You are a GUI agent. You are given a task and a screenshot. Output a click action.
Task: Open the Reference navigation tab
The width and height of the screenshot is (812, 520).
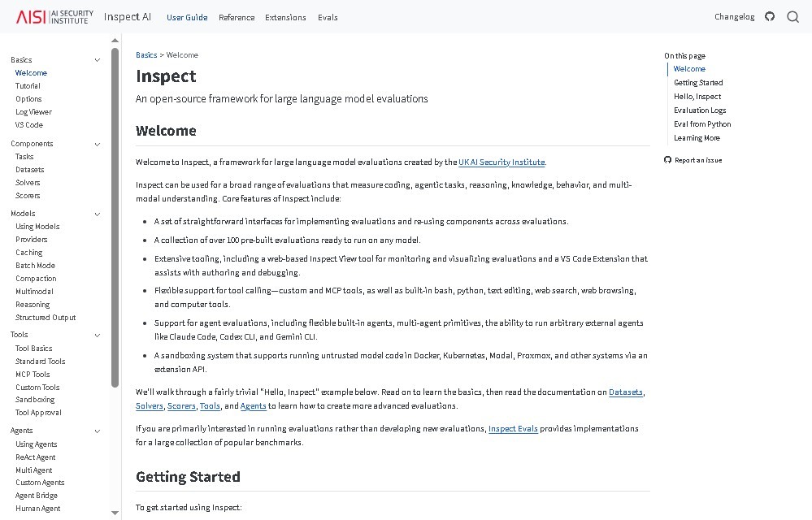[x=237, y=17]
